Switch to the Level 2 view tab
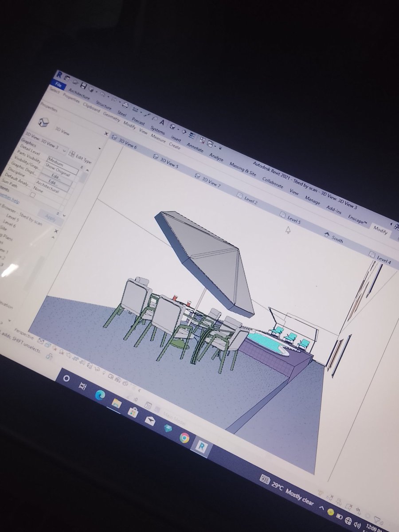 click(247, 199)
